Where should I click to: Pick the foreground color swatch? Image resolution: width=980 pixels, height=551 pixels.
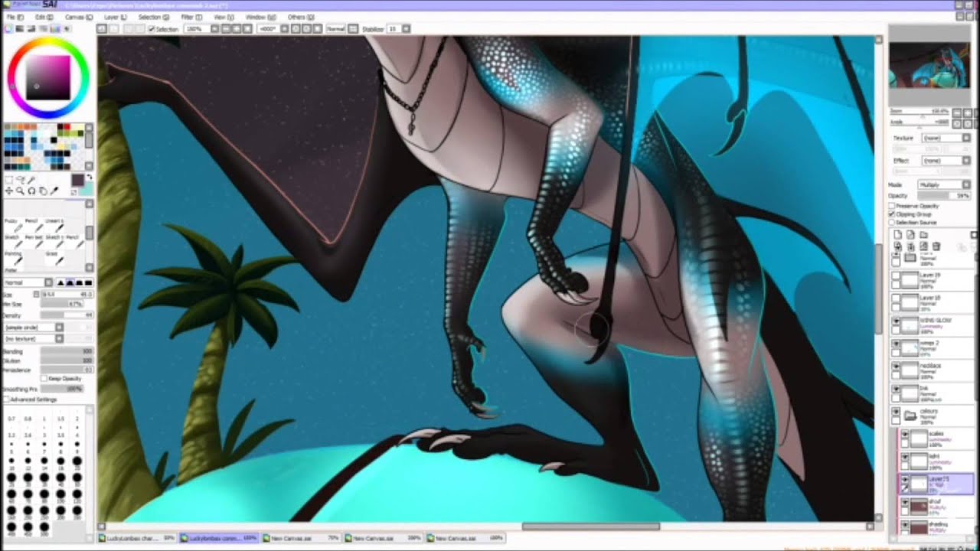click(x=77, y=181)
